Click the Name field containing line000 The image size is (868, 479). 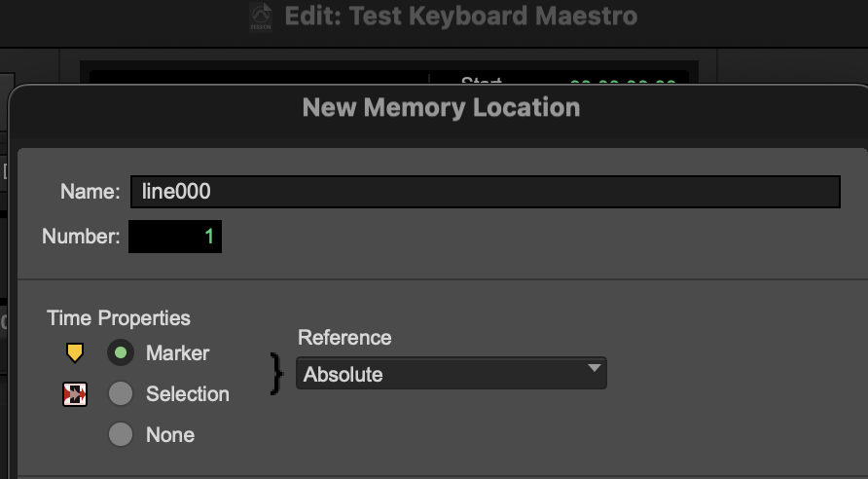(x=485, y=192)
